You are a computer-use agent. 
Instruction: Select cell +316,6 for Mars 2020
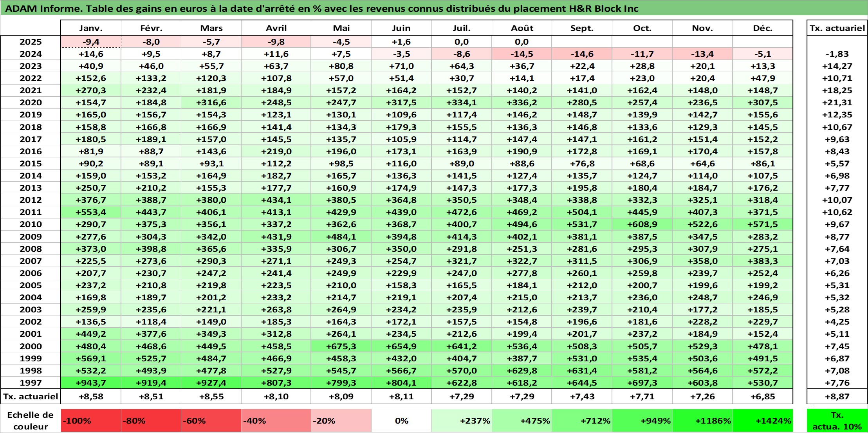(x=211, y=102)
